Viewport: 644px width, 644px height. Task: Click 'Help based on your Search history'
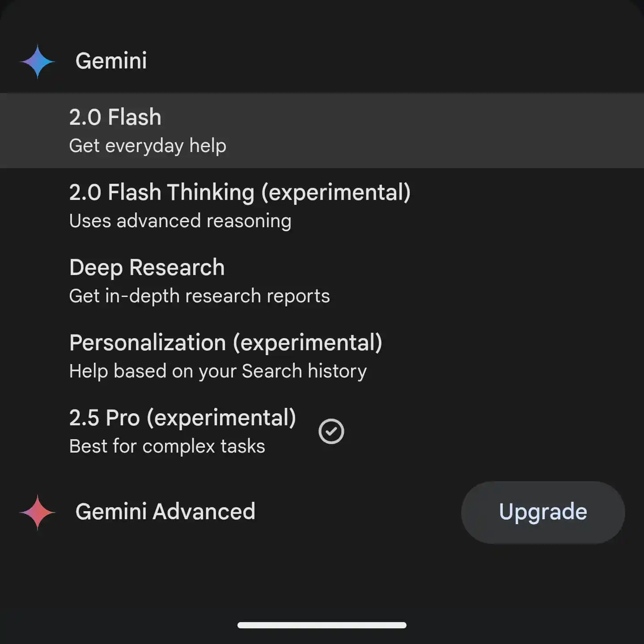[x=218, y=371]
